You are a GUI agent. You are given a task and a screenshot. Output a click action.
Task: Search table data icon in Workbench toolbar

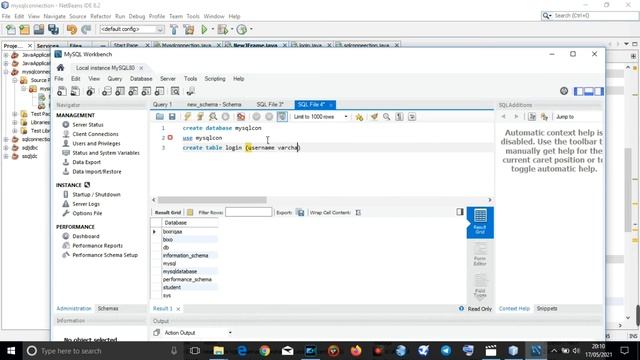pyautogui.click(x=175, y=91)
